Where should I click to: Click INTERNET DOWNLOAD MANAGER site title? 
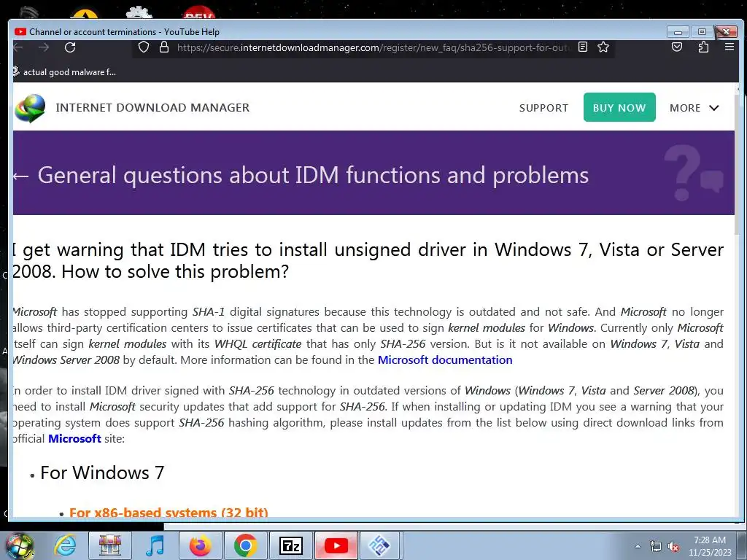click(152, 108)
